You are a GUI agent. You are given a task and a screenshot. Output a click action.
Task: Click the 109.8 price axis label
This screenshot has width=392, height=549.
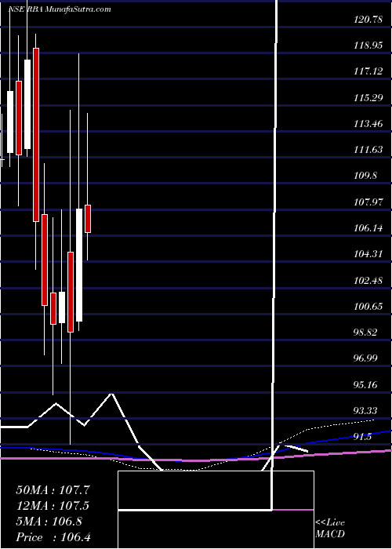(366, 176)
